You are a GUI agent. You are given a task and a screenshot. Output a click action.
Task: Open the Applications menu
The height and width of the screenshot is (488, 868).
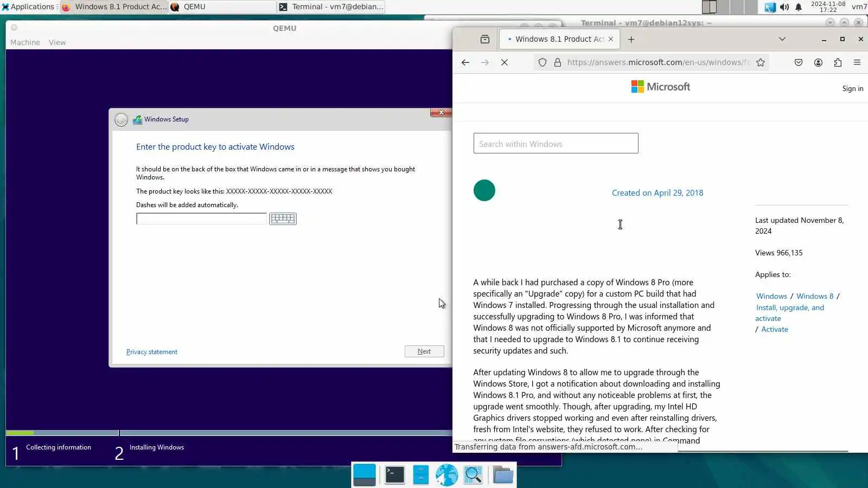28,7
